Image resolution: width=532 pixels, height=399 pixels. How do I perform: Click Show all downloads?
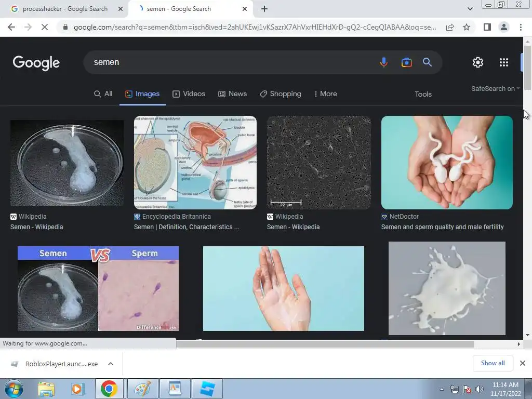pos(493,363)
